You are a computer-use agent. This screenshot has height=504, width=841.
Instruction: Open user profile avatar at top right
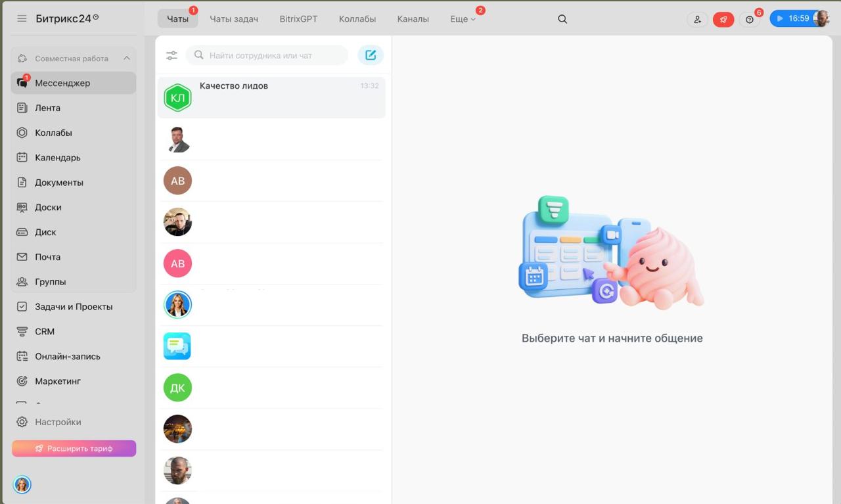[x=821, y=18]
